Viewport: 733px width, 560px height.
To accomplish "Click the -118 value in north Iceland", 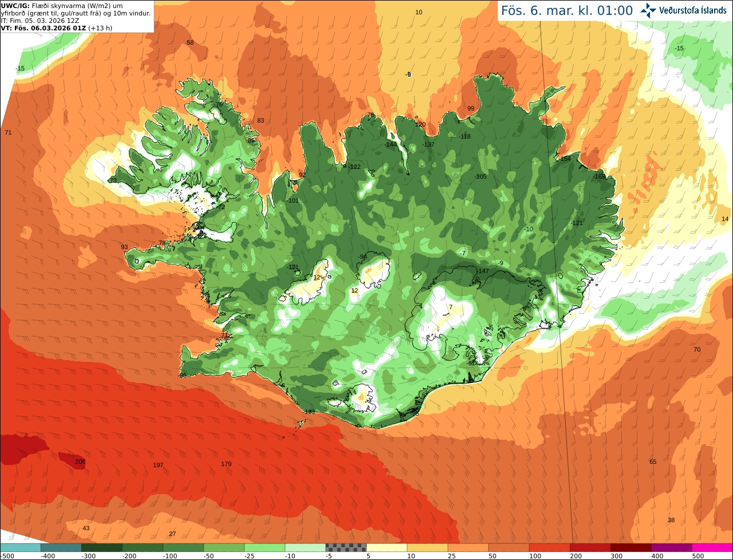I will point(464,136).
